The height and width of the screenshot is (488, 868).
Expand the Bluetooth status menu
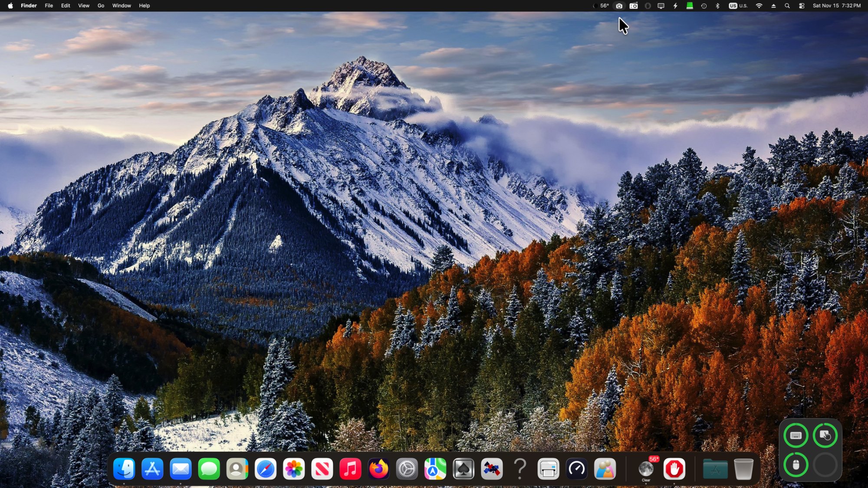click(x=717, y=6)
